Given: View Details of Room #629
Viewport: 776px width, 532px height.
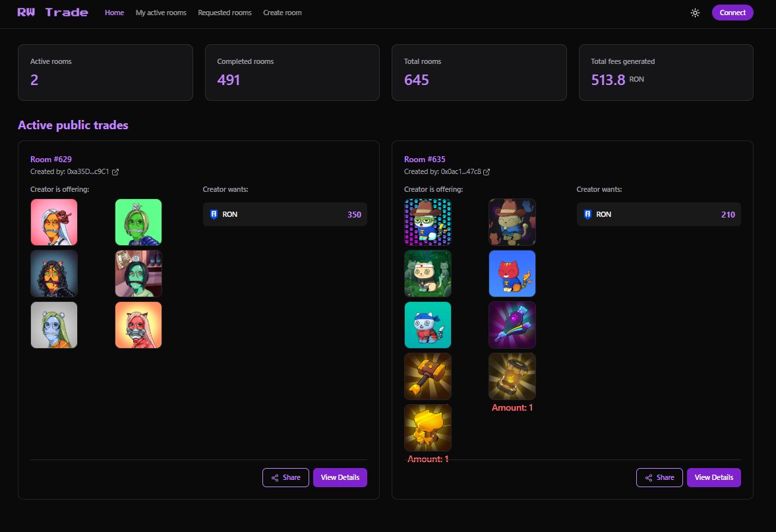Looking at the screenshot, I should pyautogui.click(x=340, y=477).
